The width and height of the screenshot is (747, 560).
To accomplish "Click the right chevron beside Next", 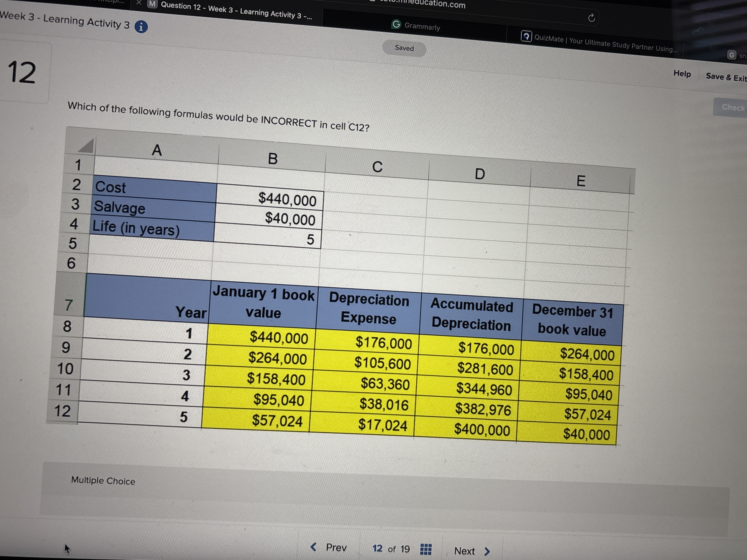I will point(487,551).
